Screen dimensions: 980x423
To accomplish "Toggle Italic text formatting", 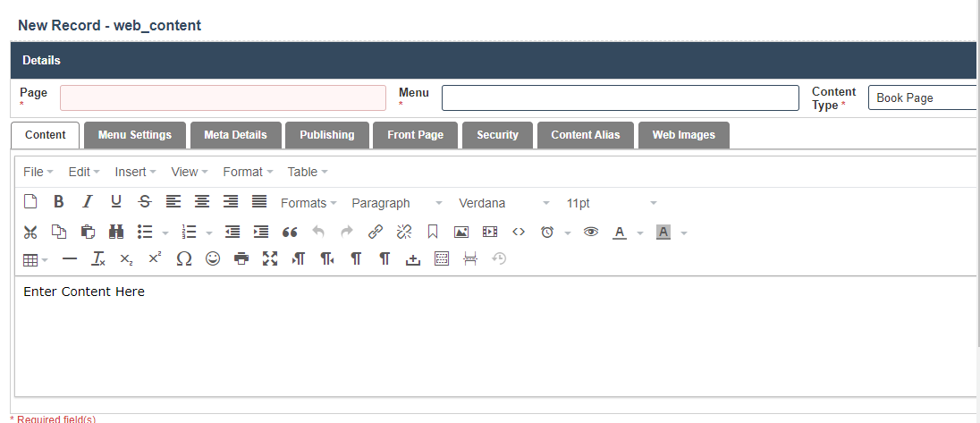I will tap(88, 202).
